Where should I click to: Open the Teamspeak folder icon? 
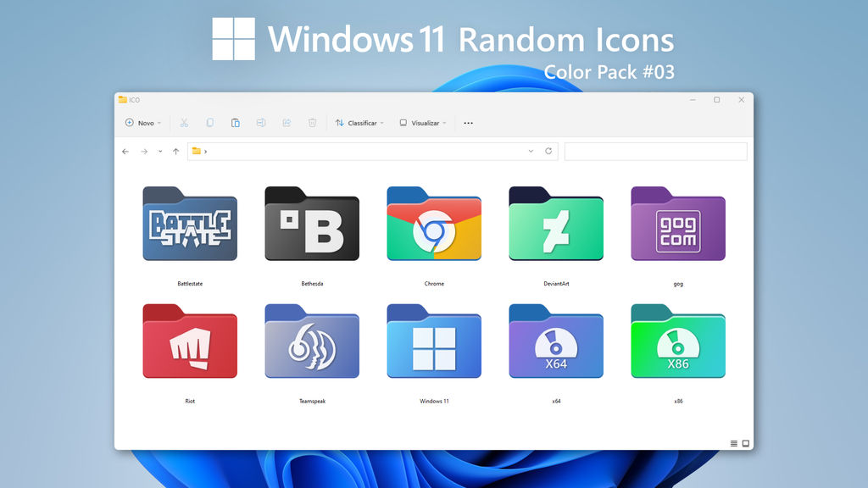click(312, 341)
